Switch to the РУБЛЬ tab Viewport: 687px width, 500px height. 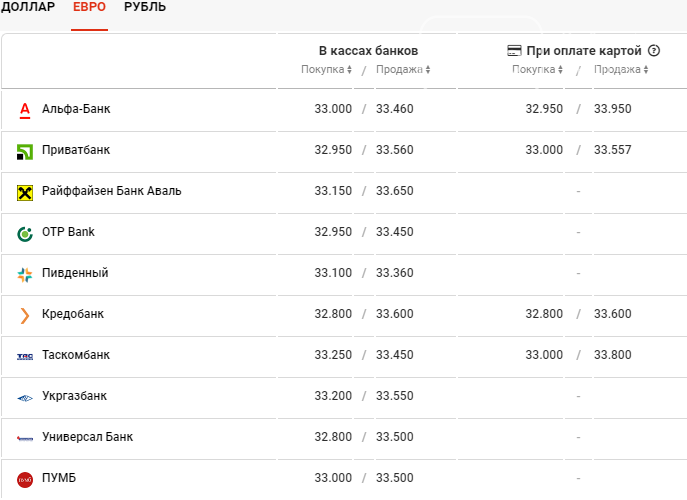[x=145, y=7]
